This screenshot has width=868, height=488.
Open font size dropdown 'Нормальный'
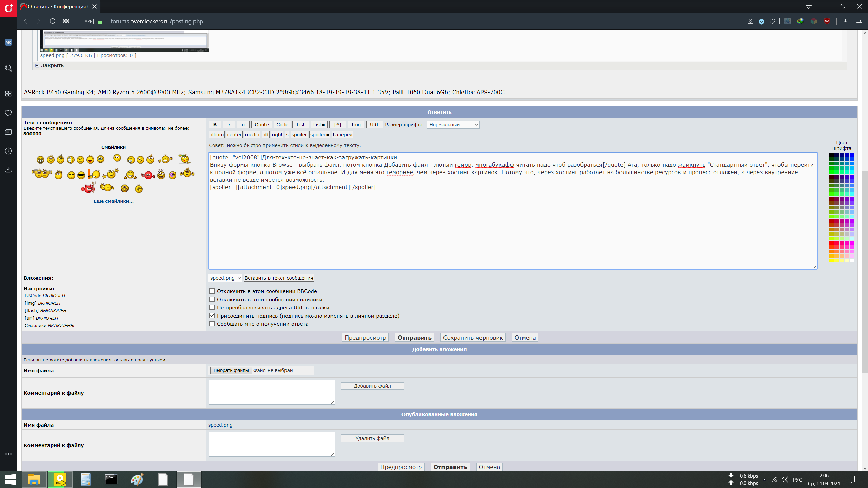pyautogui.click(x=453, y=125)
